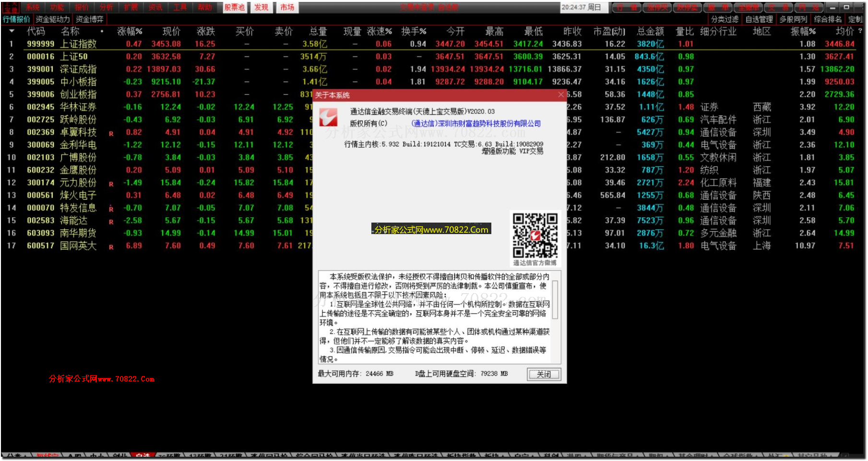Sort by the 总金额 column header
Screen dimensions: 868x461
[650, 31]
